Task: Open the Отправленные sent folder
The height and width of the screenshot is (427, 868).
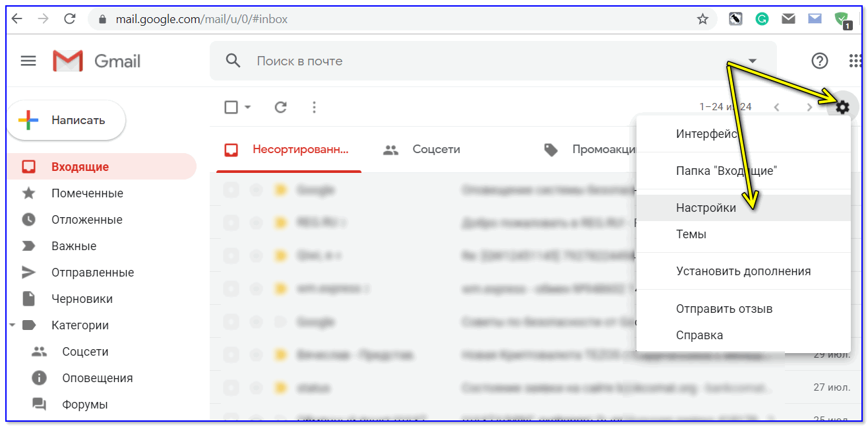Action: point(92,273)
